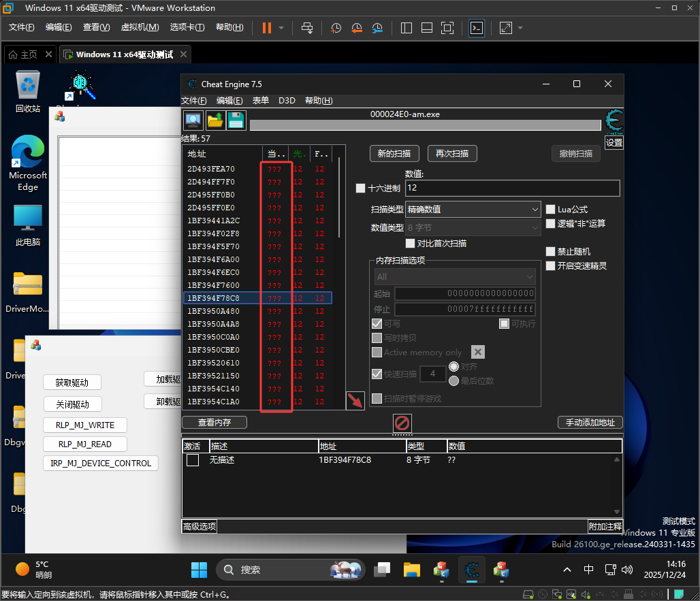This screenshot has width=700, height=601.
Task: Click the red arrow add-to-list icon
Action: click(x=355, y=400)
